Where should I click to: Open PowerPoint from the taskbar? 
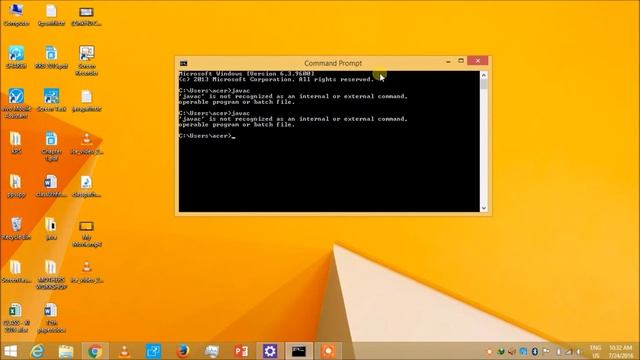pos(241,351)
